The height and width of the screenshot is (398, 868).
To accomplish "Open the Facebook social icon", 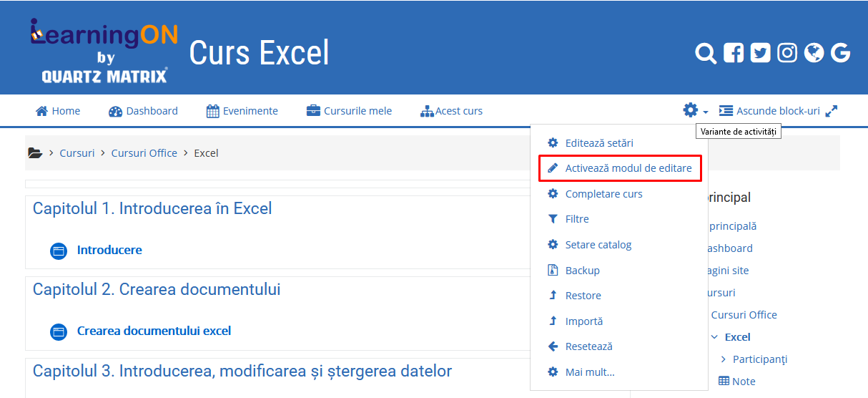I will pyautogui.click(x=734, y=54).
